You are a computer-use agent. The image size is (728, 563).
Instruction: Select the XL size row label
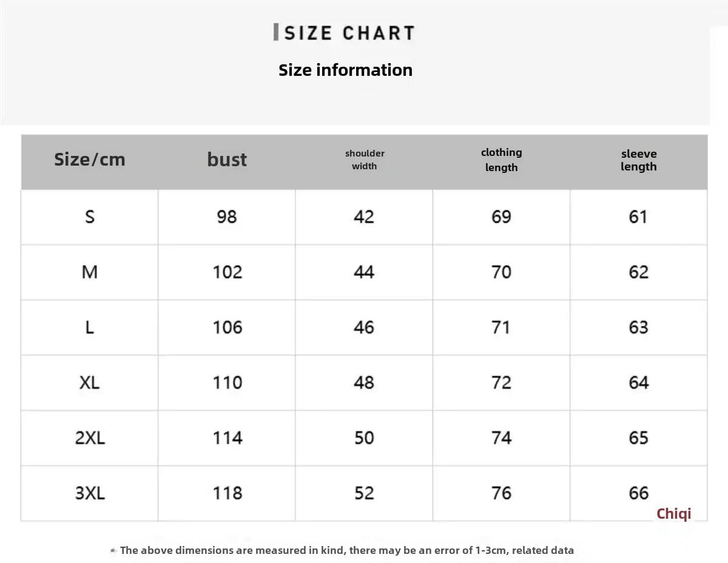(x=90, y=383)
